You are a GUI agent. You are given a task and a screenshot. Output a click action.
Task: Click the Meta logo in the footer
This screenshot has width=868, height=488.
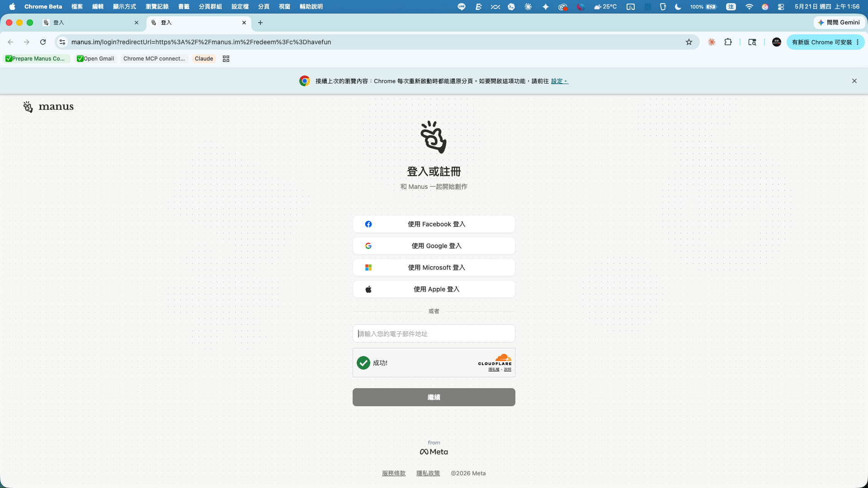pyautogui.click(x=434, y=452)
